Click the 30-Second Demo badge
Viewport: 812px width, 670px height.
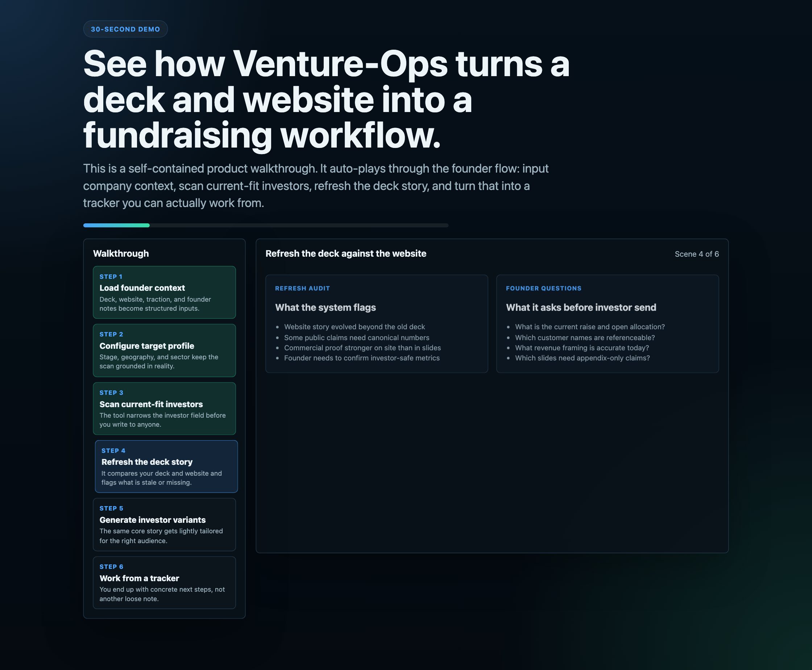pyautogui.click(x=125, y=29)
